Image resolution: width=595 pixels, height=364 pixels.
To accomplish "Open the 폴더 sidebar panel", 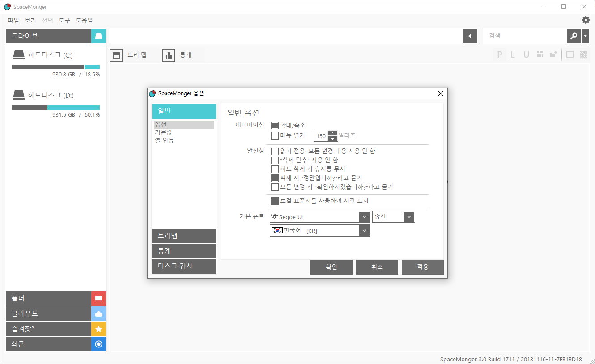I will (48, 299).
